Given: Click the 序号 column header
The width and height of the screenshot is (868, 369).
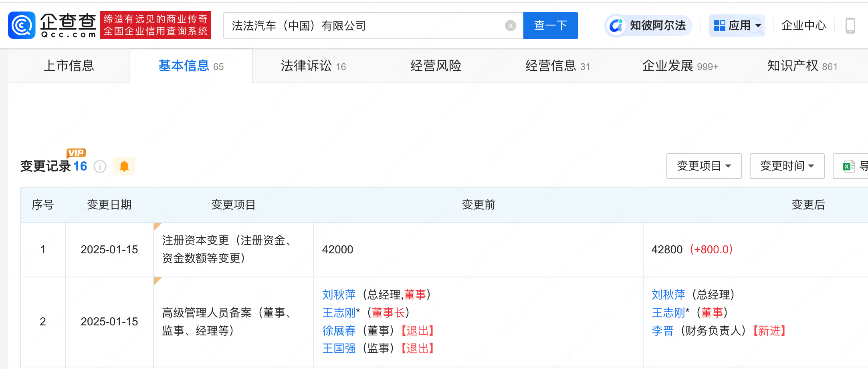Looking at the screenshot, I should (x=43, y=205).
